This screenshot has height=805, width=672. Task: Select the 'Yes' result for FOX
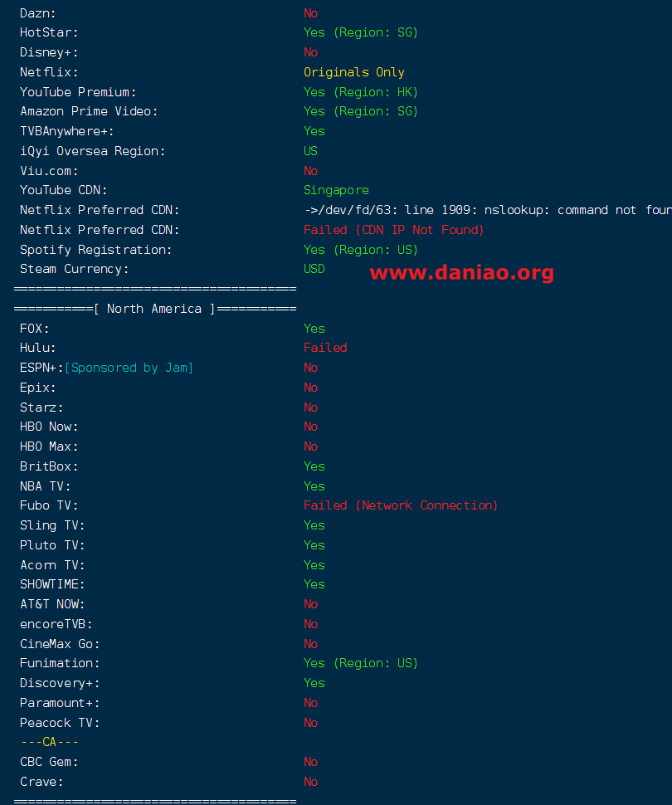[x=314, y=329]
